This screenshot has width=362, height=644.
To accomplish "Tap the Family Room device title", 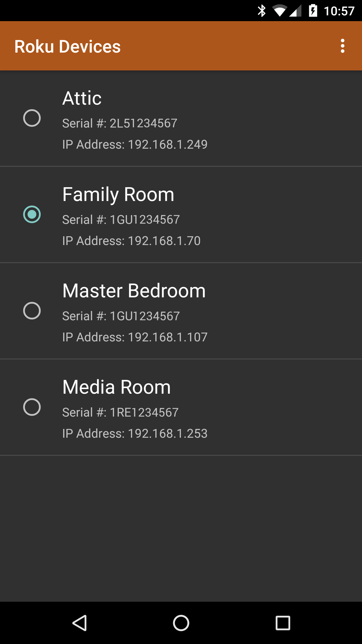I will (x=118, y=195).
